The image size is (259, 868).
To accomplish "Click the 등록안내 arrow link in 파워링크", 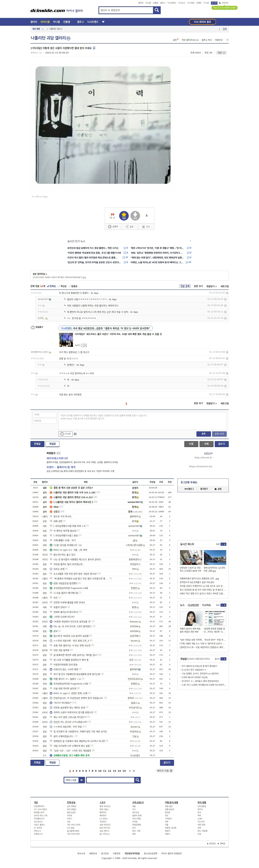I will pos(208,454).
